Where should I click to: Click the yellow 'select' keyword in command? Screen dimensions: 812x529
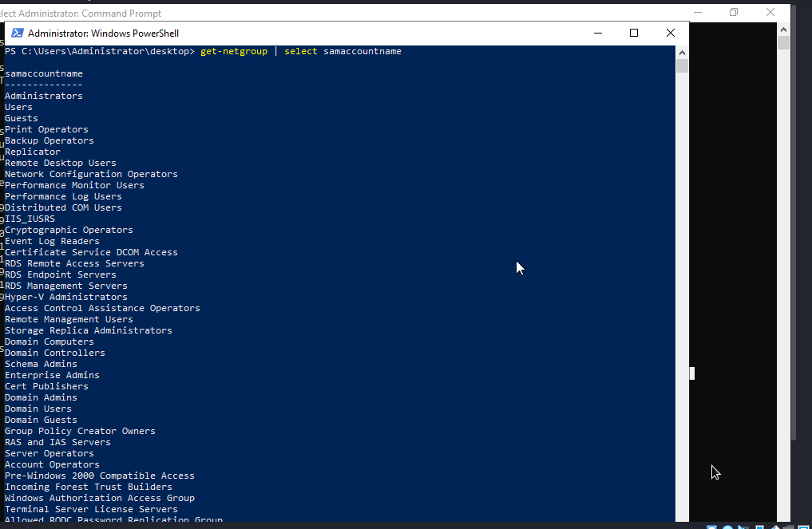click(301, 51)
